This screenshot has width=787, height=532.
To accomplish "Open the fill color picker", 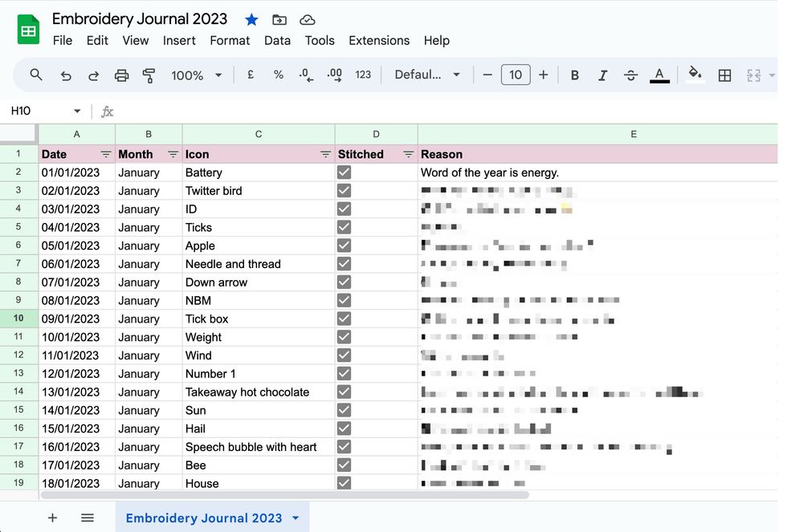I will click(x=695, y=75).
